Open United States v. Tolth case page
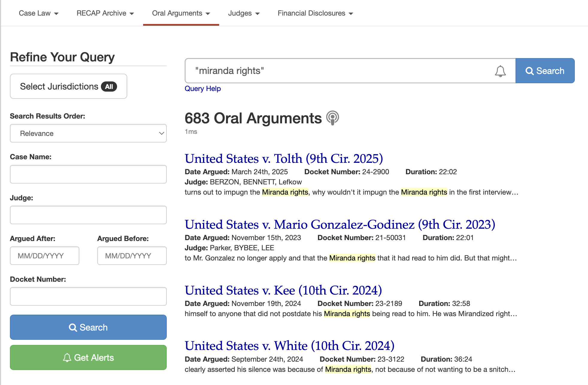This screenshot has width=588, height=385. point(283,159)
